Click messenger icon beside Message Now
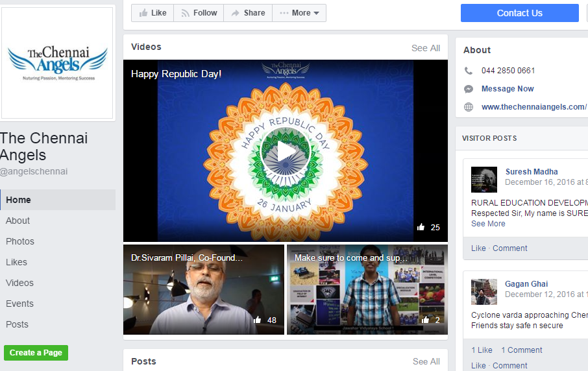 [x=469, y=89]
